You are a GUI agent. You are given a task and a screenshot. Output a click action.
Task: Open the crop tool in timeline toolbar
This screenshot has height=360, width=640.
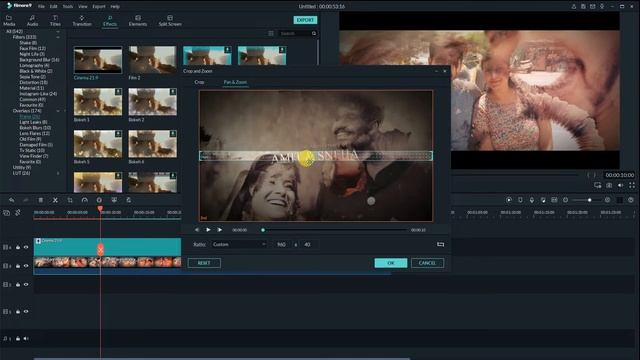pos(70,200)
